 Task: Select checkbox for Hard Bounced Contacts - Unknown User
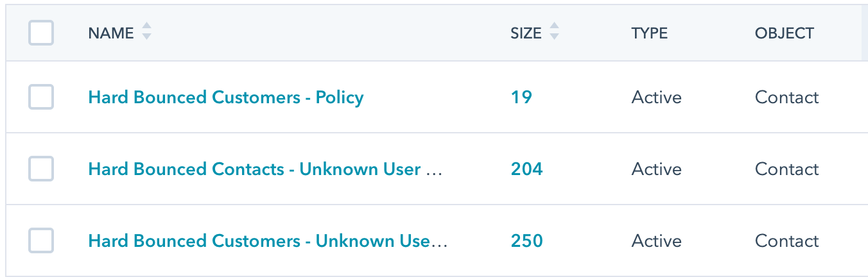[41, 169]
